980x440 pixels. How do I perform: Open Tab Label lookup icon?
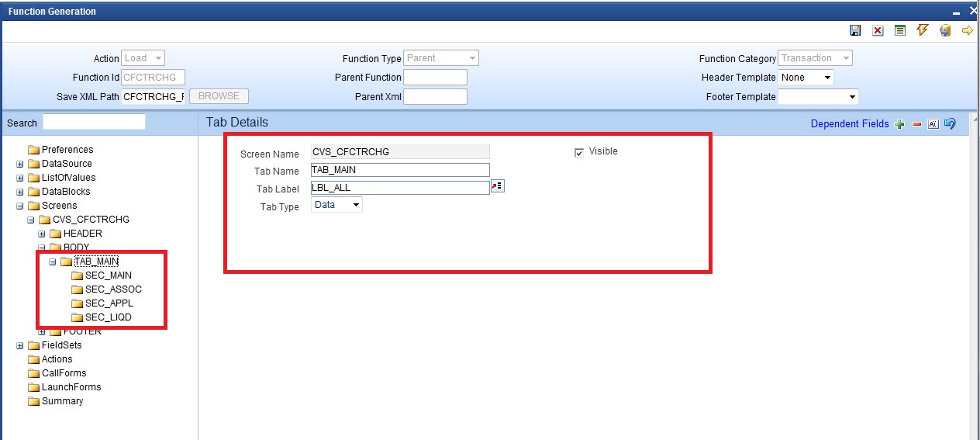[498, 186]
